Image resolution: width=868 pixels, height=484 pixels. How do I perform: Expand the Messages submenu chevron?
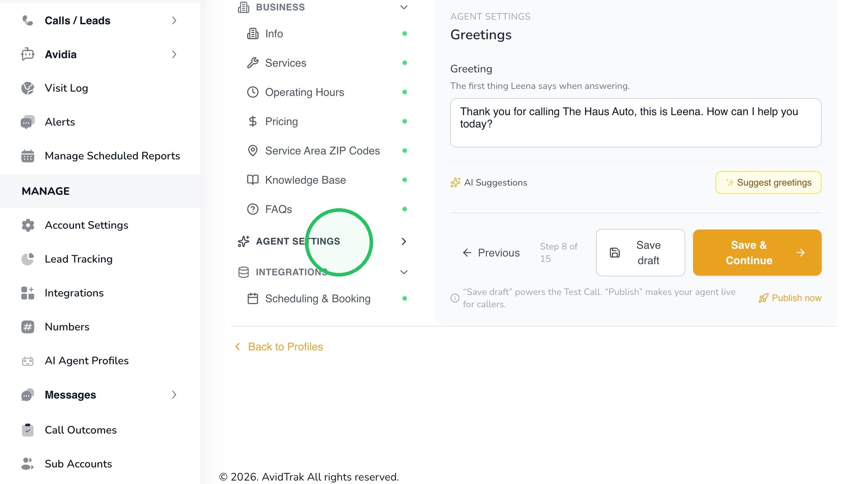point(174,395)
